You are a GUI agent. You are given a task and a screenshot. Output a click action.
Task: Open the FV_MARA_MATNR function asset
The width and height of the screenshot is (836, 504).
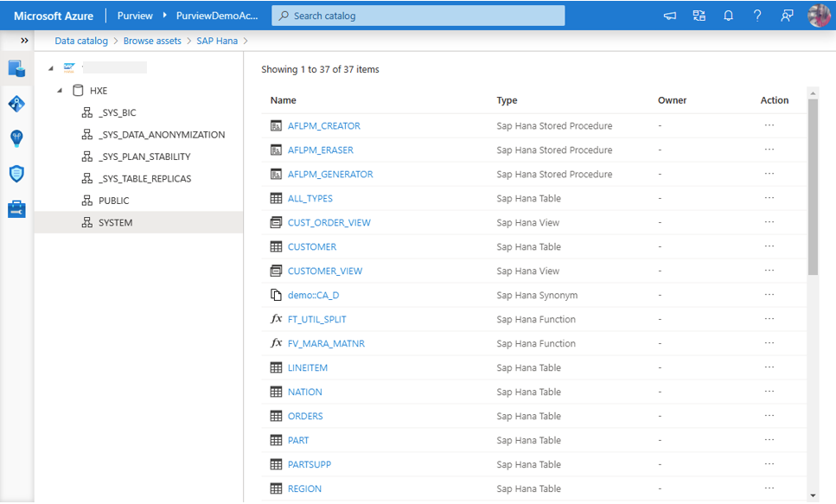pyautogui.click(x=326, y=343)
